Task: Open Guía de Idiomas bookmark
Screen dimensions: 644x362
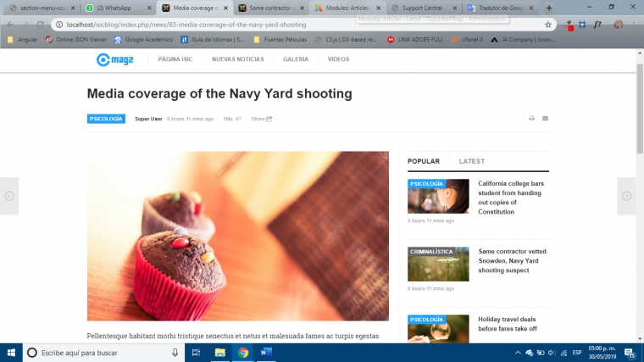Action: coord(213,40)
